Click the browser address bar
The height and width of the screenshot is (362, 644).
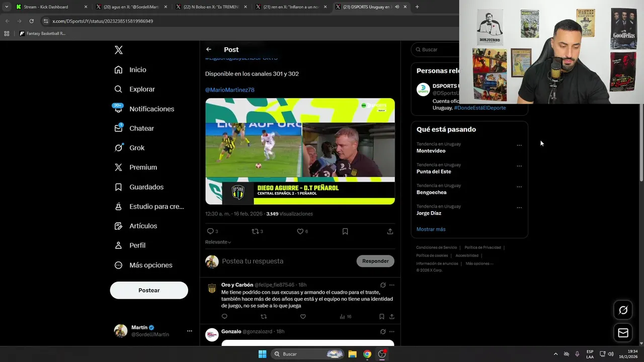(247, 21)
